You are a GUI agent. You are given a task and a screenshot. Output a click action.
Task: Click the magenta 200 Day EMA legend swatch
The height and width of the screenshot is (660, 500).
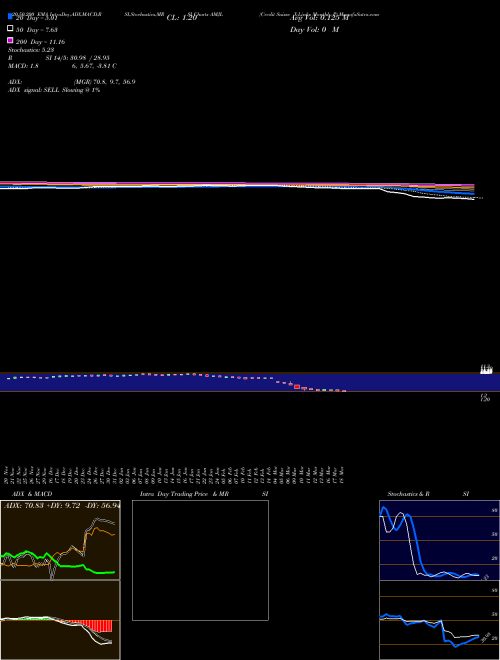[10, 40]
